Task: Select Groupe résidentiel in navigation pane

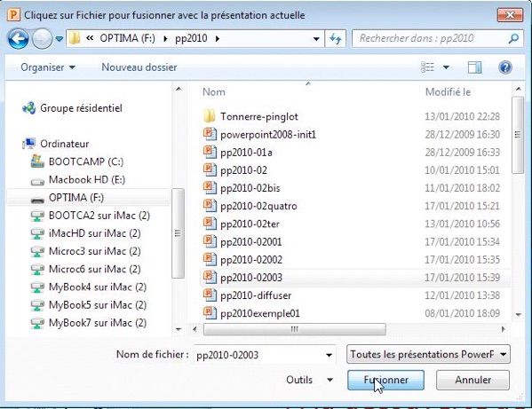Action: (81, 108)
